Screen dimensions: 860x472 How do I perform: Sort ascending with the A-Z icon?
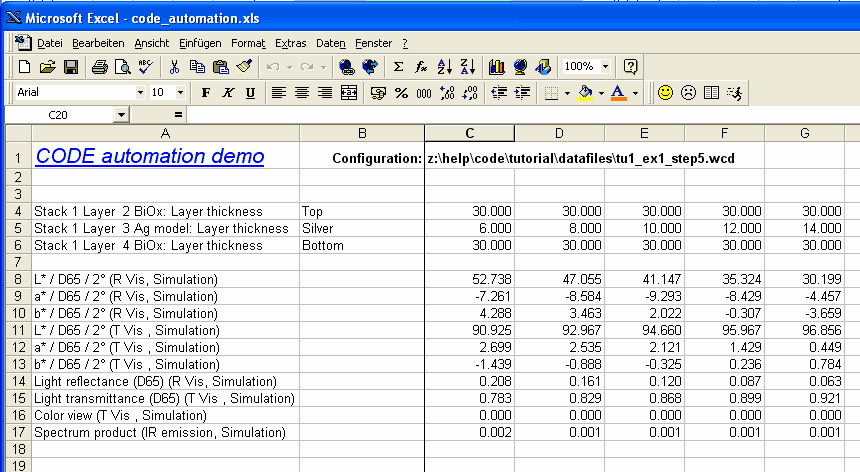[x=445, y=67]
